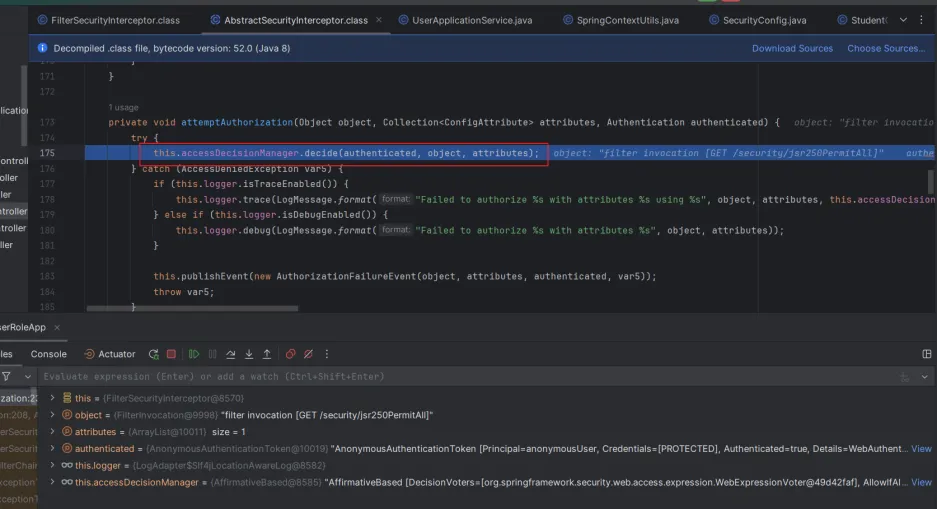Click the Download Sources link

792,48
